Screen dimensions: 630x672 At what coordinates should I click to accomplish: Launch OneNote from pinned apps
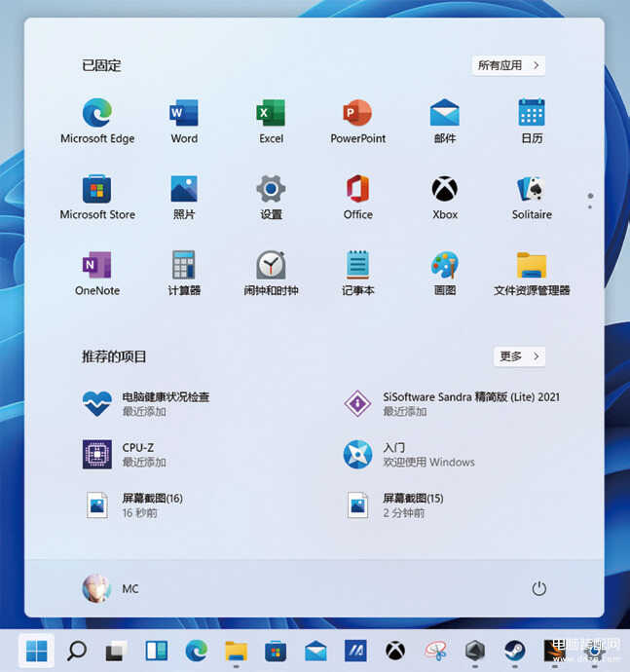click(x=97, y=273)
